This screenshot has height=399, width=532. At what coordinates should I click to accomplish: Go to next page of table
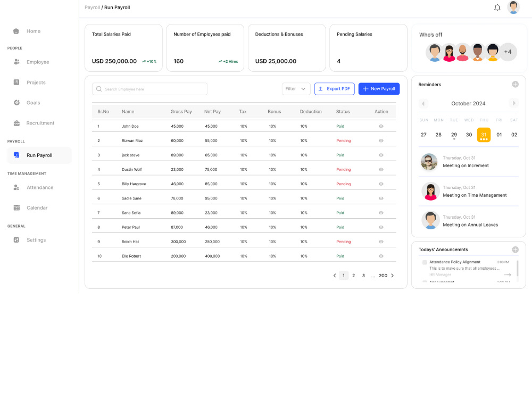pyautogui.click(x=393, y=276)
